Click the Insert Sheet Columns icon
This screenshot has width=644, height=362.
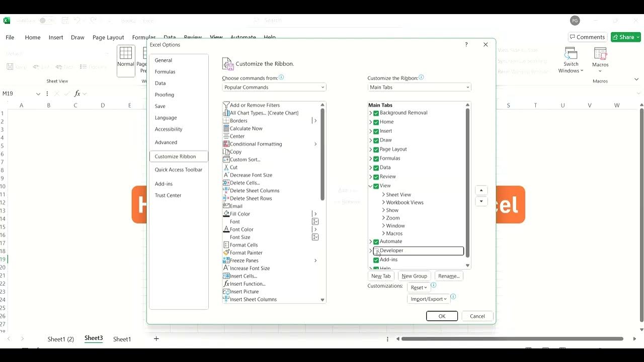tap(226, 299)
